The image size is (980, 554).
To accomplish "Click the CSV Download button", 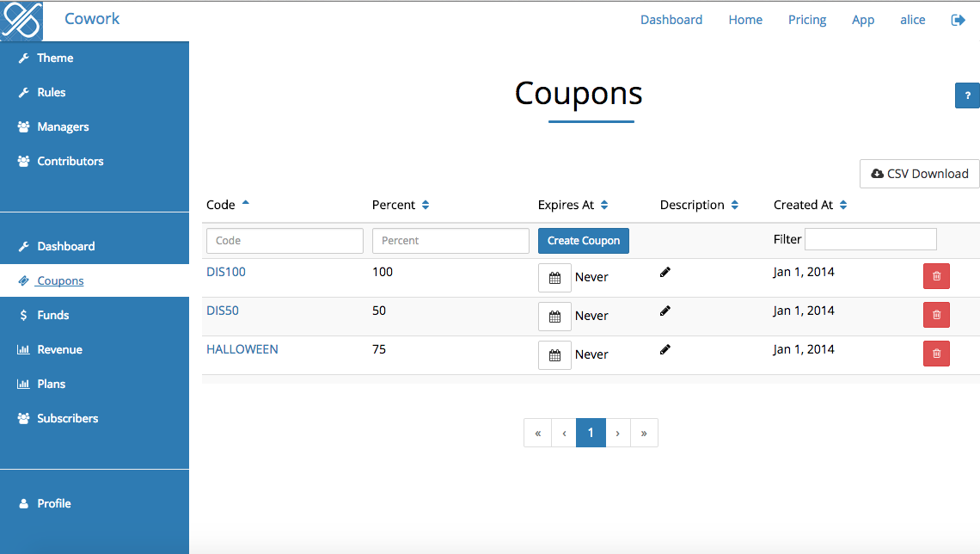I will click(919, 174).
